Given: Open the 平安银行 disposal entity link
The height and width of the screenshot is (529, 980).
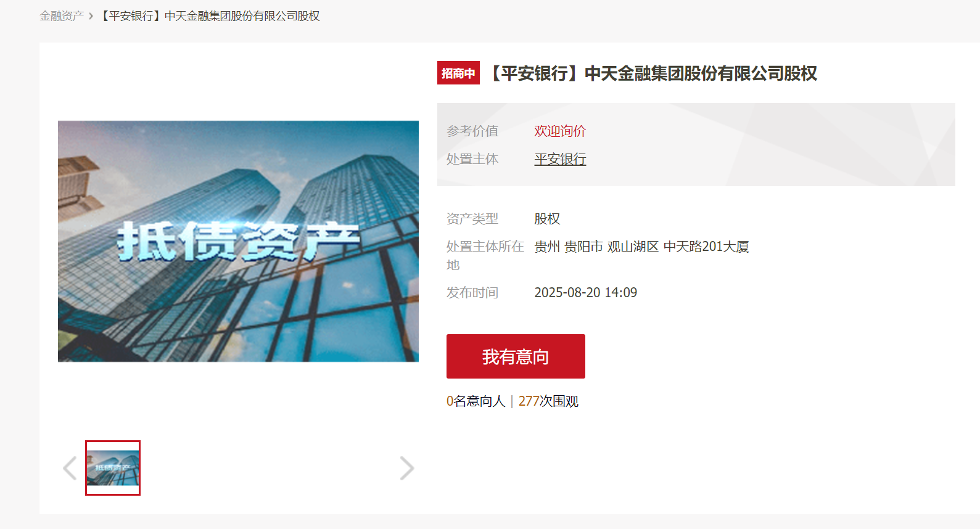Looking at the screenshot, I should (560, 159).
